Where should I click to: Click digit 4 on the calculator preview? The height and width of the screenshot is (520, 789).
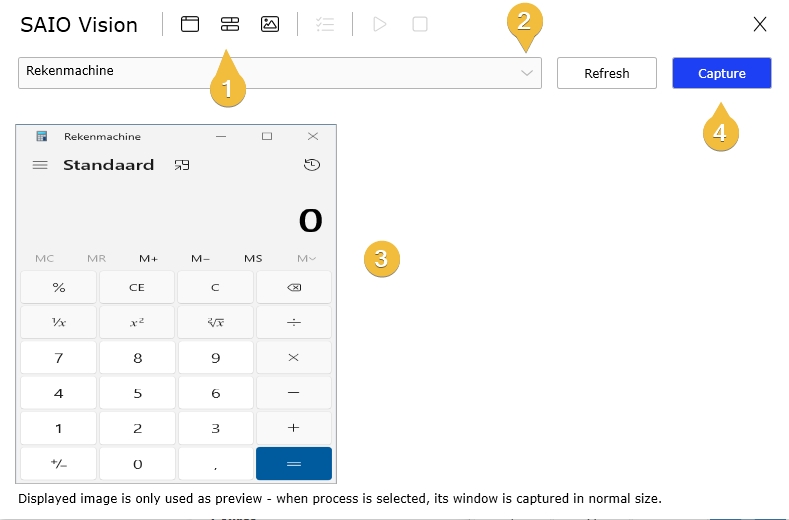[x=58, y=393]
